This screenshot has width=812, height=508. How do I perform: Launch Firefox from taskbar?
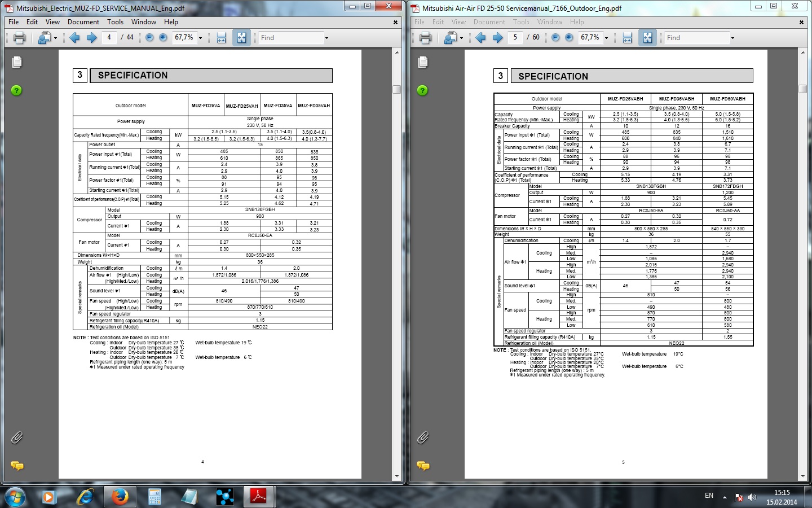pos(120,497)
